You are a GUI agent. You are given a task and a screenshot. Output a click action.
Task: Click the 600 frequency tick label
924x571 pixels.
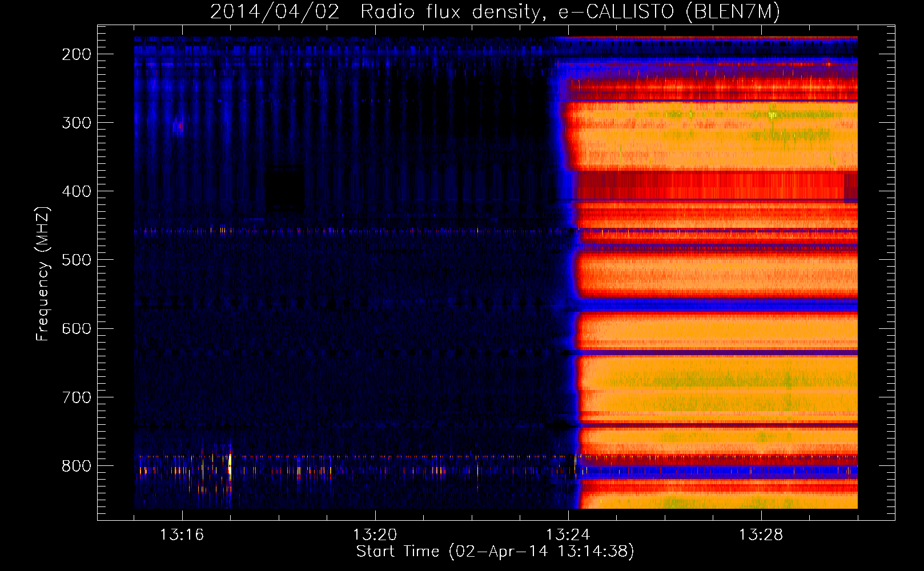[77, 328]
